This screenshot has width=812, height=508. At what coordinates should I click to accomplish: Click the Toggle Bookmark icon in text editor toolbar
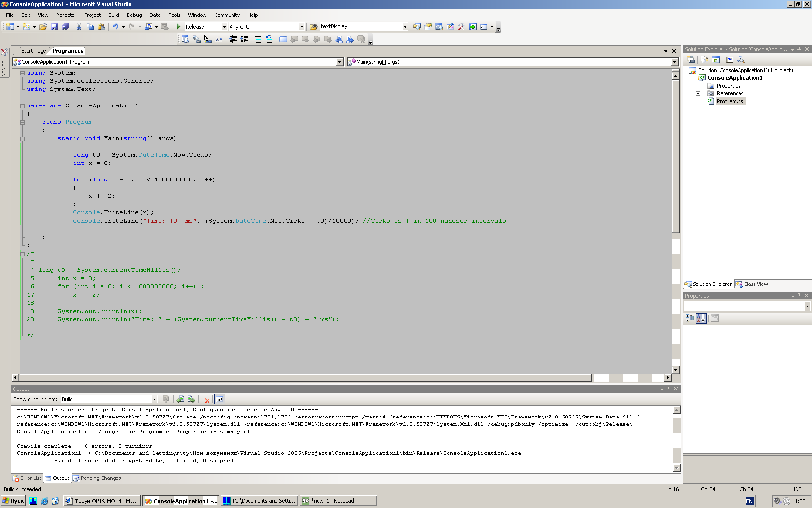coord(283,39)
